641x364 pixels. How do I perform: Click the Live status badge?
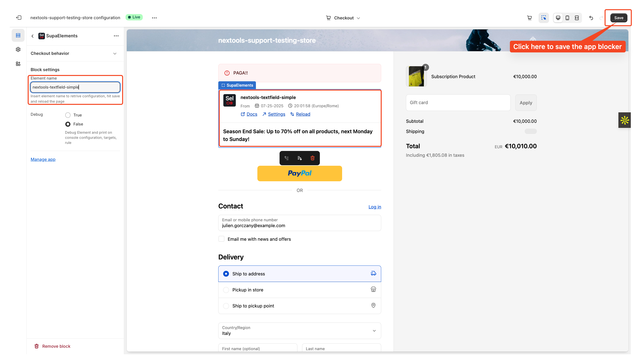134,17
